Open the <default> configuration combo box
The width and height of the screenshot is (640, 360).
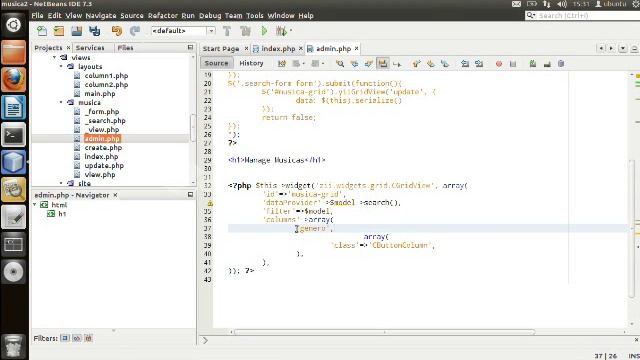click(183, 31)
